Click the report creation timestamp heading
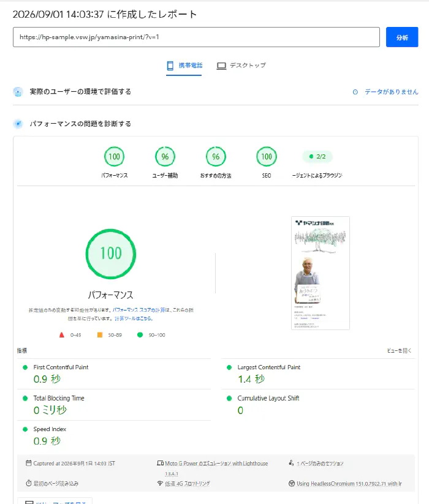 click(105, 14)
